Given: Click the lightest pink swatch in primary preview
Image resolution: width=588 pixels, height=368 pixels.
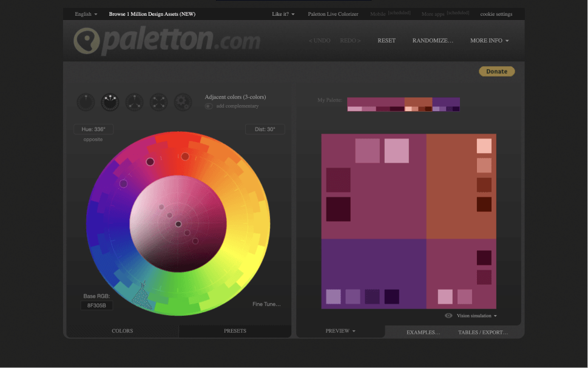Looking at the screenshot, I should (x=397, y=151).
